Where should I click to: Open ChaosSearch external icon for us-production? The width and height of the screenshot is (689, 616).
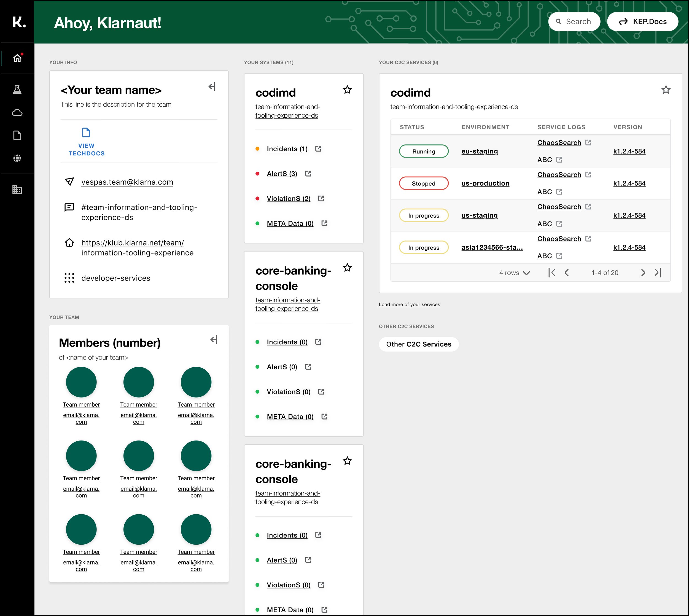(x=588, y=175)
